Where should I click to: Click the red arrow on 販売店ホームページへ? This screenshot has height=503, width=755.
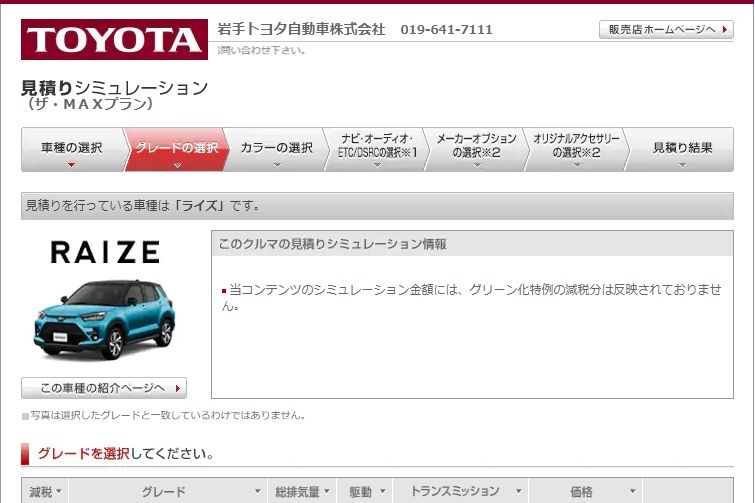725,29
